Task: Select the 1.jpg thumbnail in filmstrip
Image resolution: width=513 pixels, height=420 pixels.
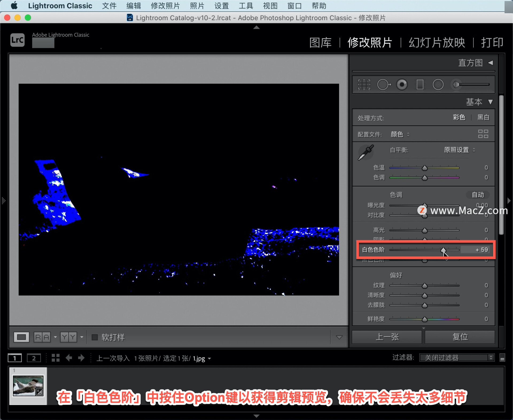Action: click(x=28, y=386)
